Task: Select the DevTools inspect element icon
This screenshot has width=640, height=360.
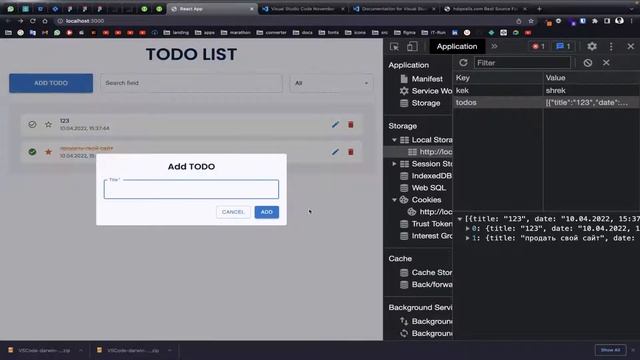Action: [x=394, y=47]
